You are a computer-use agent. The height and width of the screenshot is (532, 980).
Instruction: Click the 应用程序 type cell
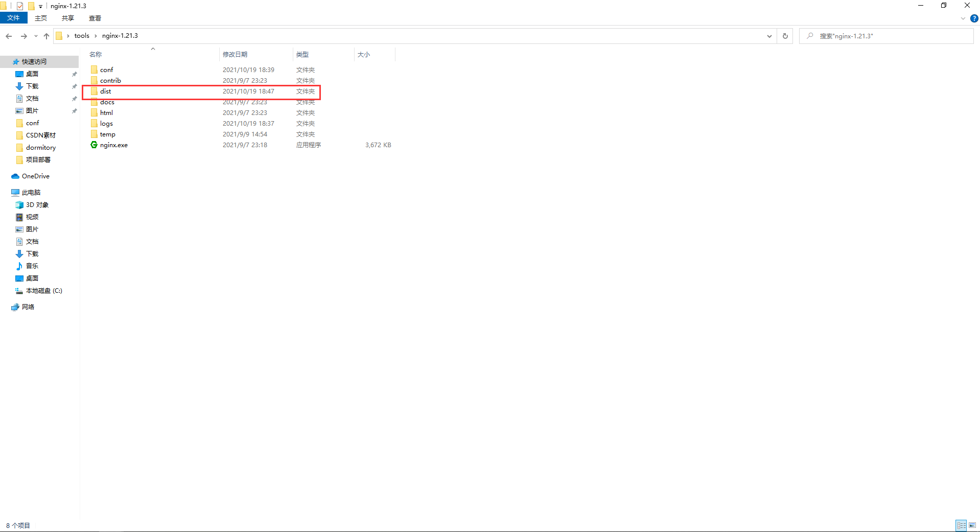(309, 145)
